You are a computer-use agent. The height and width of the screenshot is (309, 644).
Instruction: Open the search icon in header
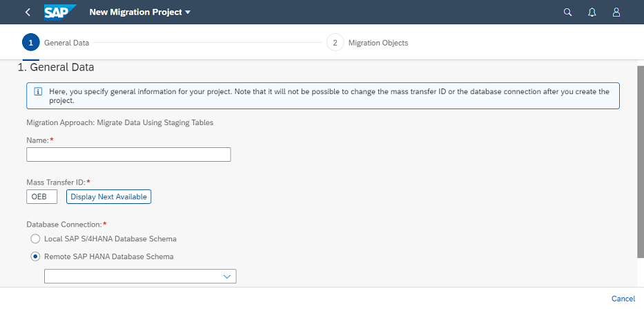tap(567, 12)
